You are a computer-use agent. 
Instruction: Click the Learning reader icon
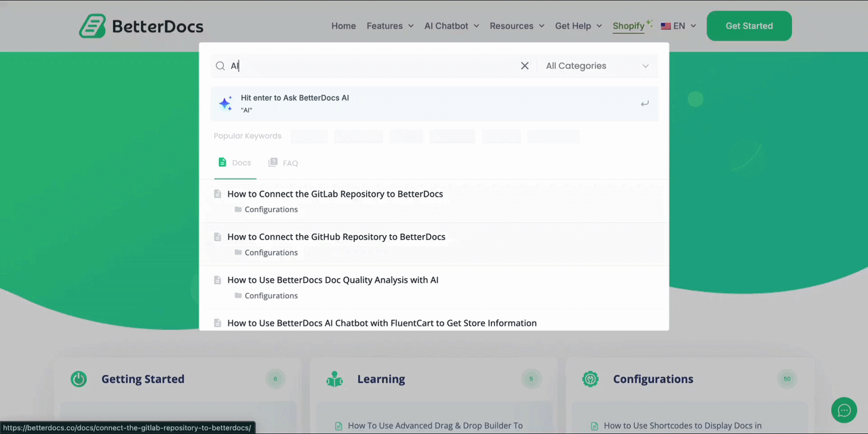coord(334,379)
